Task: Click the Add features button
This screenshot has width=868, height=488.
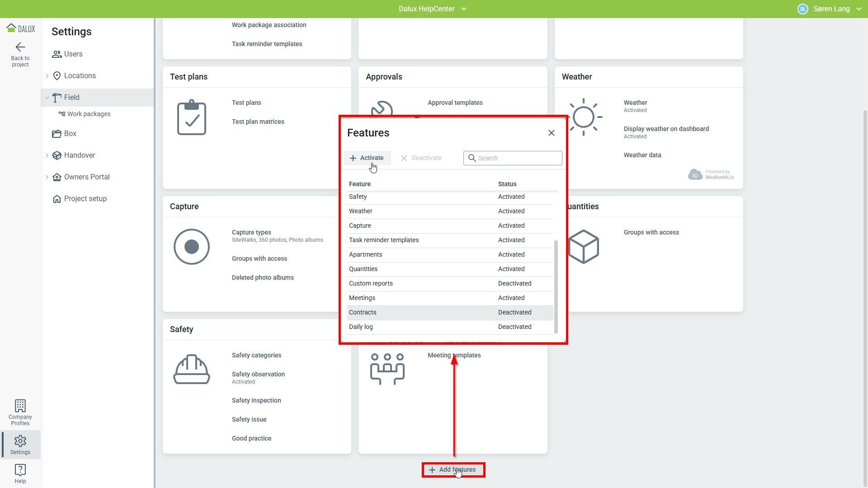Action: pyautogui.click(x=453, y=470)
